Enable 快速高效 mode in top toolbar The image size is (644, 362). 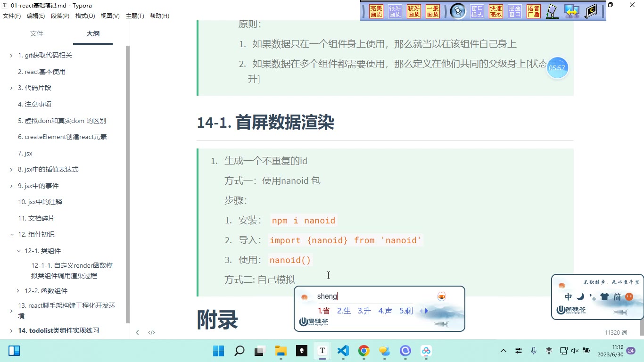496,11
